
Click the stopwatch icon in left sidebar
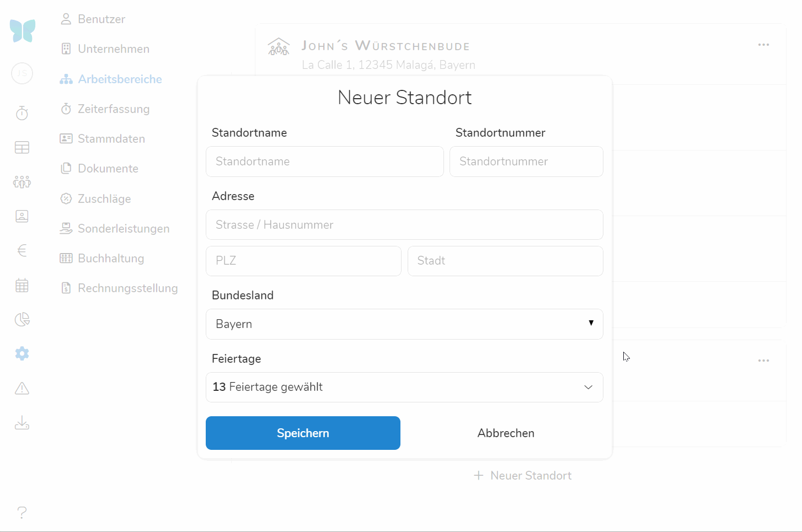[22, 113]
